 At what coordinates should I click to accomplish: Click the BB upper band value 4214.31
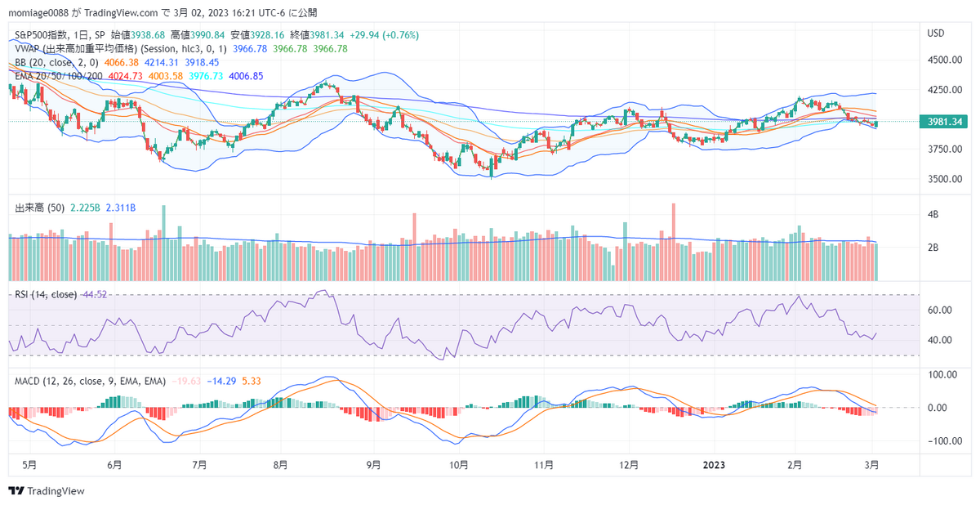[160, 62]
